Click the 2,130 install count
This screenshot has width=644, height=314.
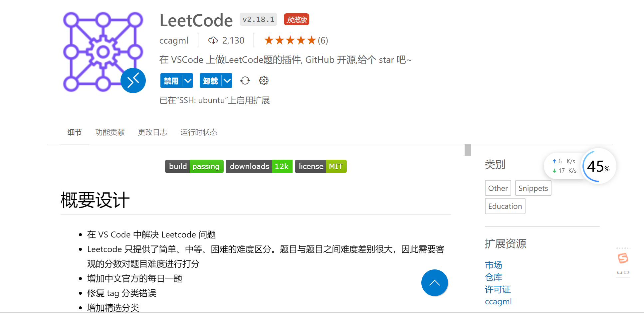pos(233,41)
